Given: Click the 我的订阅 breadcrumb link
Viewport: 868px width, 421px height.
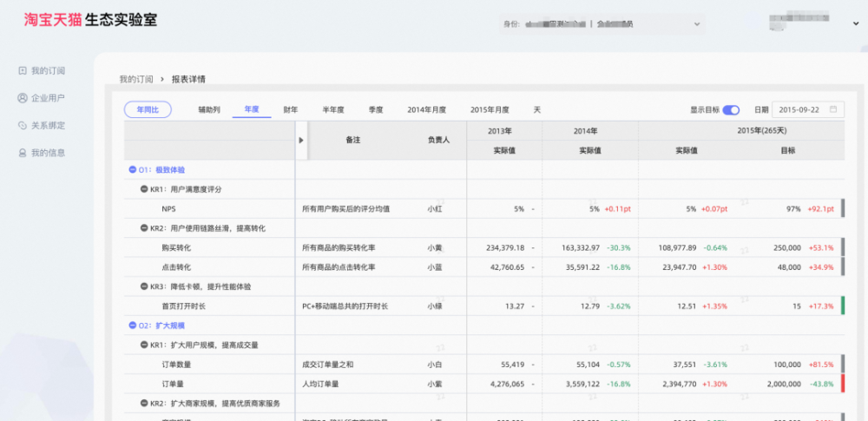Looking at the screenshot, I should [x=136, y=79].
